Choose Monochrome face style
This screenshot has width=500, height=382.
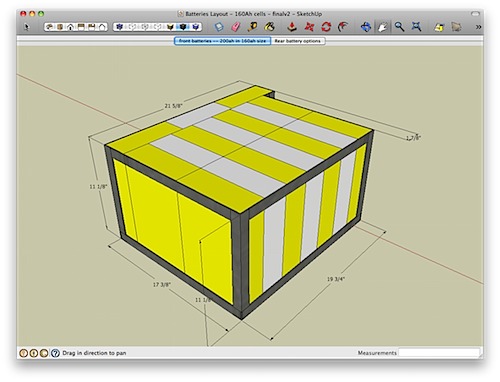click(196, 27)
